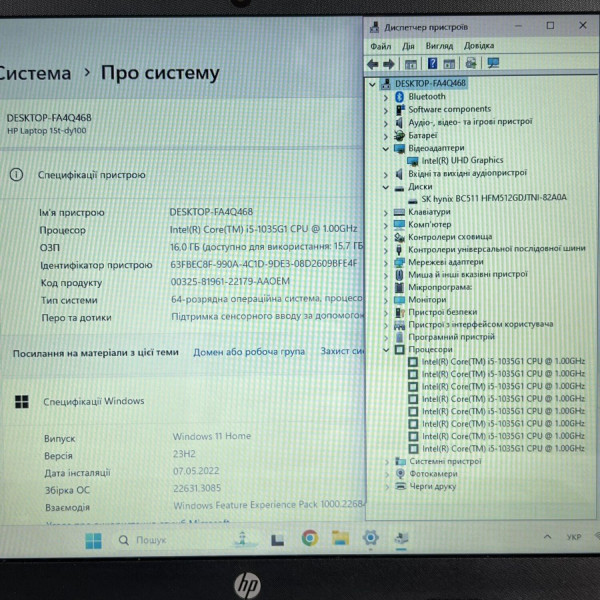Show hidden system tray icons
This screenshot has height=600, width=600.
548,537
